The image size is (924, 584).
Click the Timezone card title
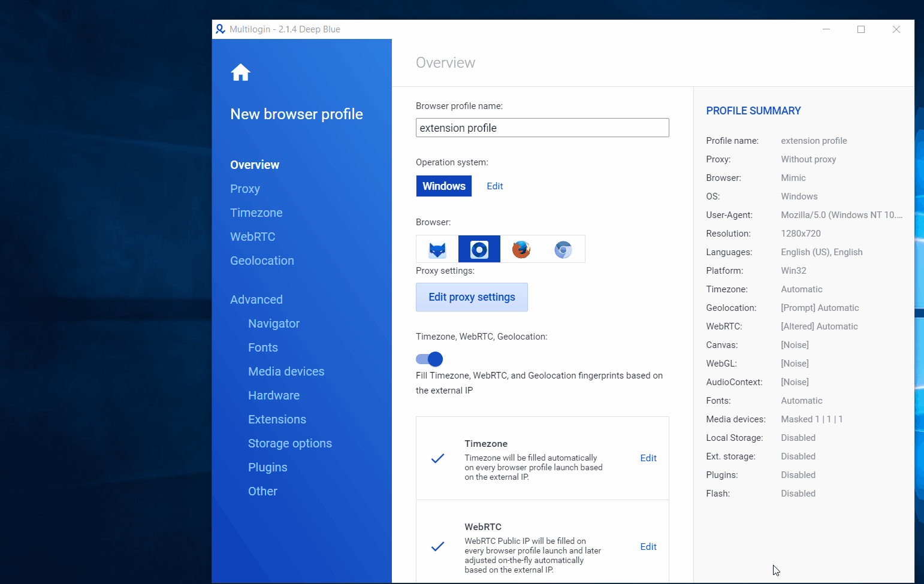[x=486, y=444]
